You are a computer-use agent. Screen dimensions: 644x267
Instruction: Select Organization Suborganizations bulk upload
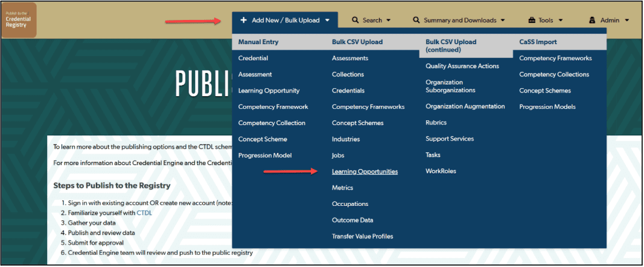[x=450, y=86]
